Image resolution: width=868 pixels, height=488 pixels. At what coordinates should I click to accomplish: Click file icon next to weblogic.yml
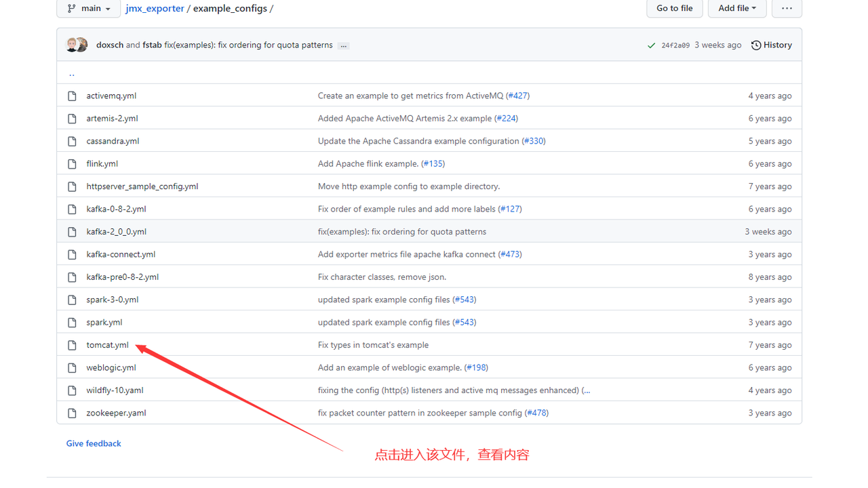click(x=72, y=367)
